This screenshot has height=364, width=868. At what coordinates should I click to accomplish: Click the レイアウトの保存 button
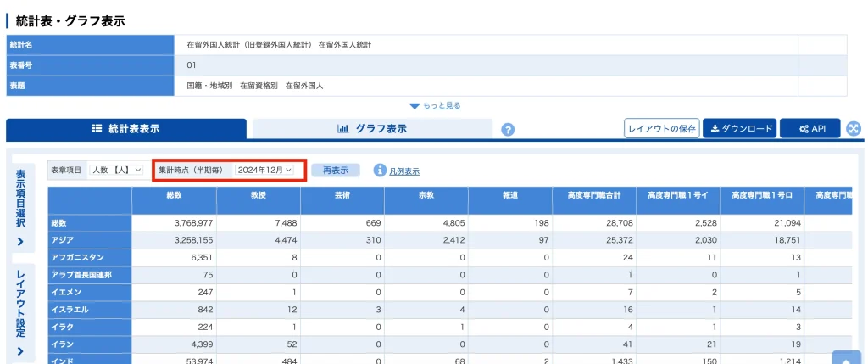click(661, 129)
